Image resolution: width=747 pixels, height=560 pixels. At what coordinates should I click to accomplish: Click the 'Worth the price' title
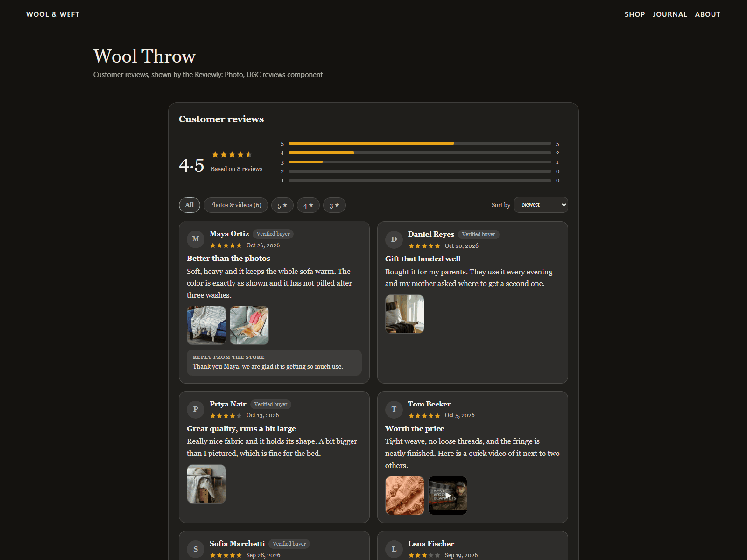pos(415,429)
